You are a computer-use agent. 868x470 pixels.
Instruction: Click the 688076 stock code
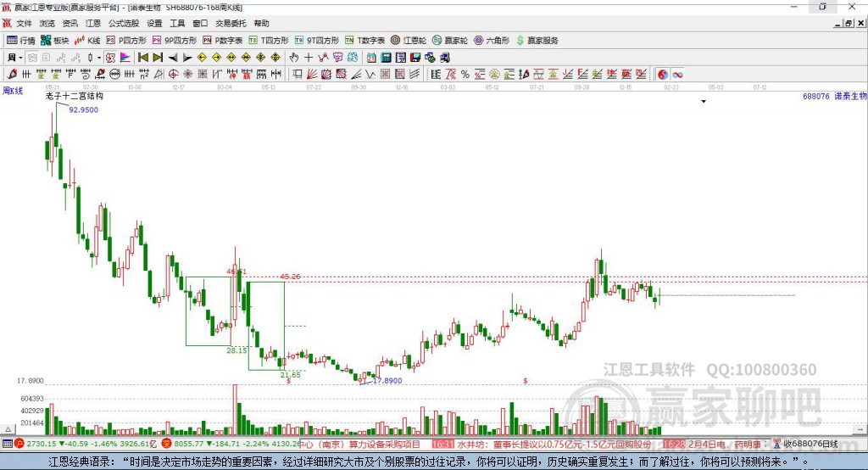point(816,97)
